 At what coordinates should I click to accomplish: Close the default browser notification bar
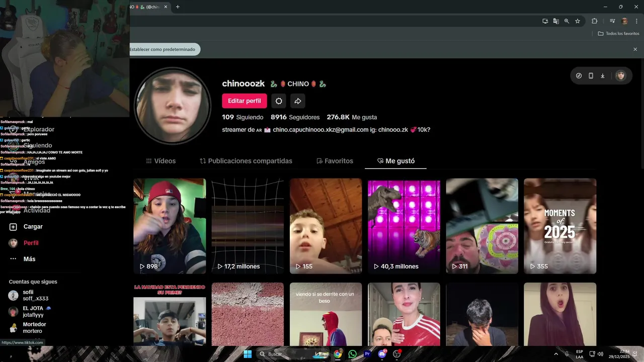[x=635, y=49]
